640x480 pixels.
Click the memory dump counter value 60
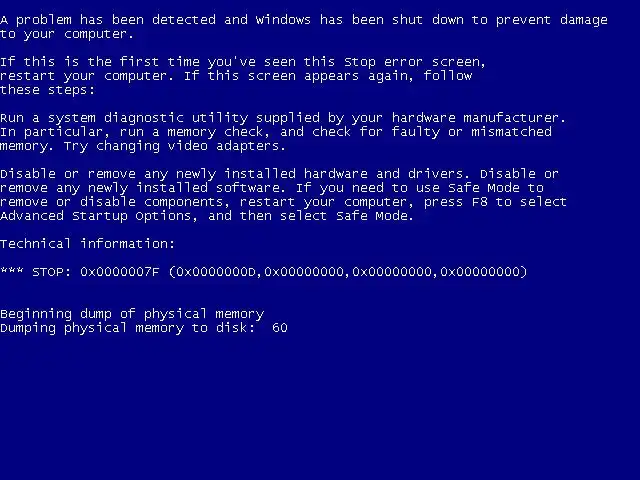coord(280,328)
